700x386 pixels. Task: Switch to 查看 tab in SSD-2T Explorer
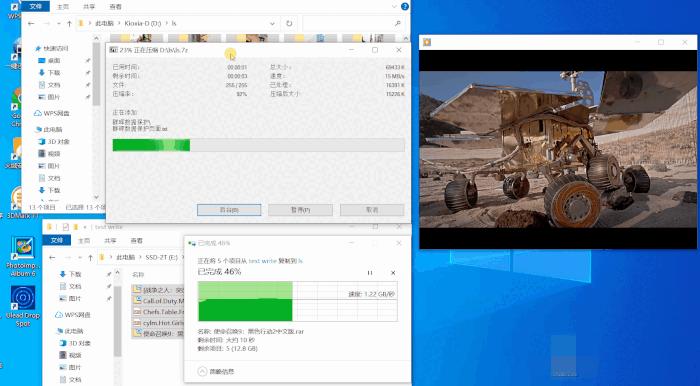pyautogui.click(x=137, y=241)
